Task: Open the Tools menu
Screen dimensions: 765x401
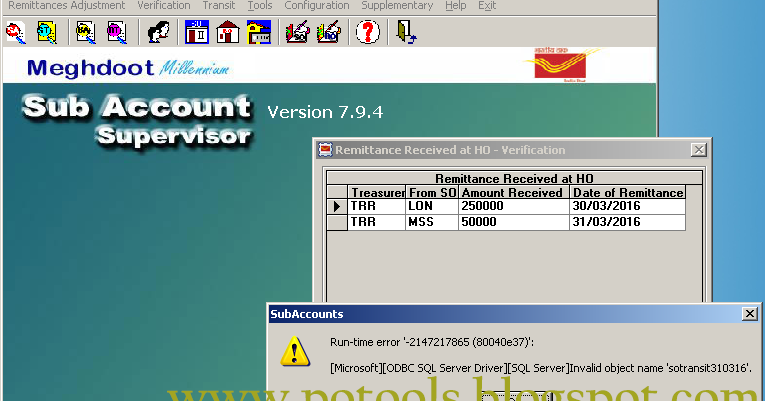Action: [260, 6]
